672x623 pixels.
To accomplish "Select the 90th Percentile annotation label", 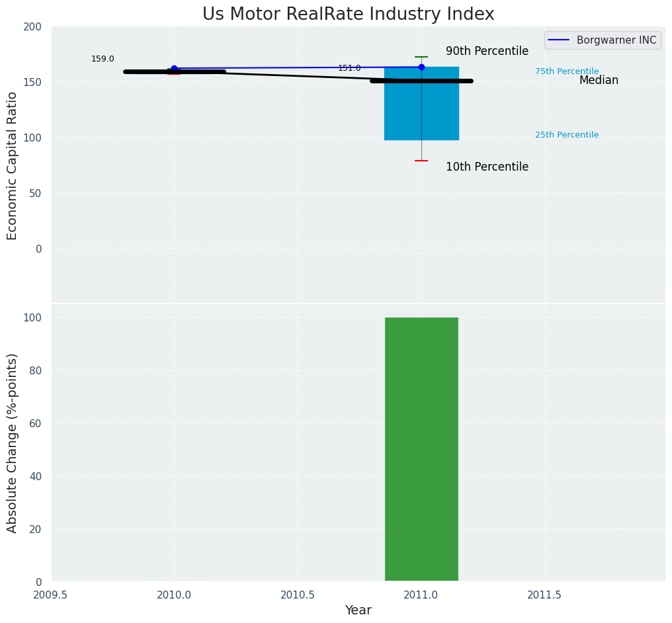I will coord(487,52).
